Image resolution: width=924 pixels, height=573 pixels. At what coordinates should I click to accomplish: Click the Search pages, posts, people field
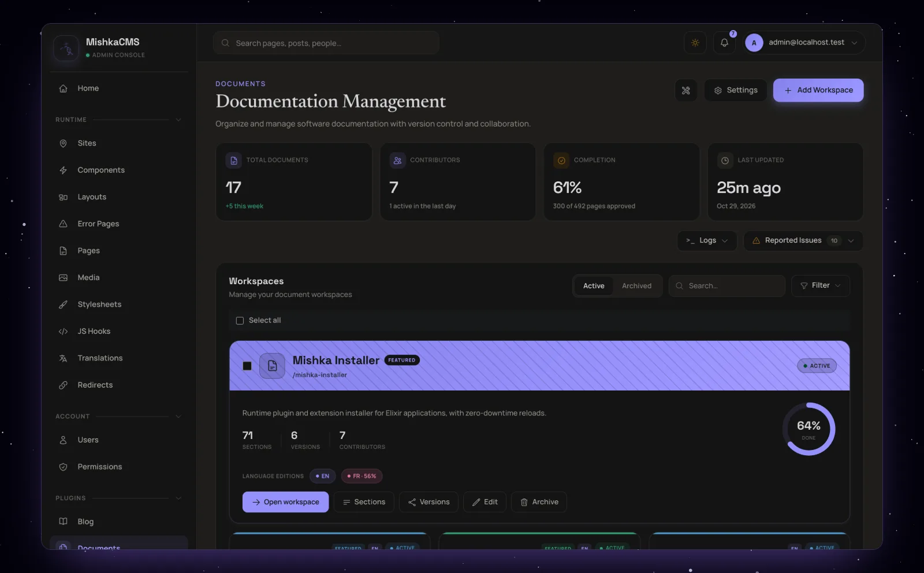pyautogui.click(x=326, y=43)
